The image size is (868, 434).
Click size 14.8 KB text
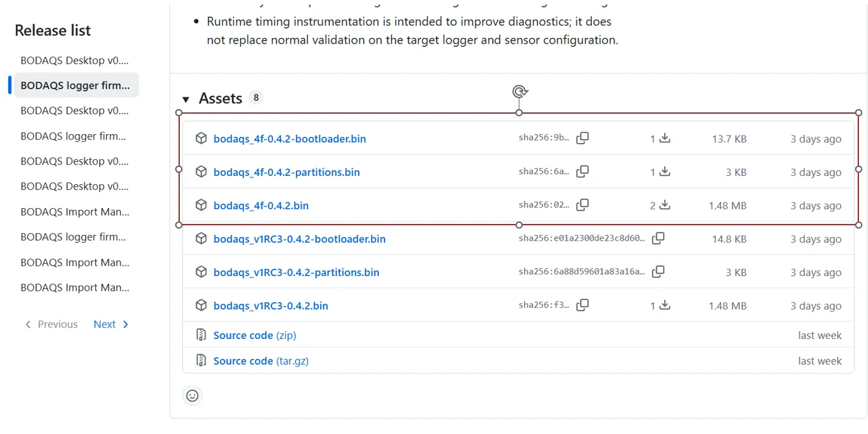pyautogui.click(x=729, y=239)
